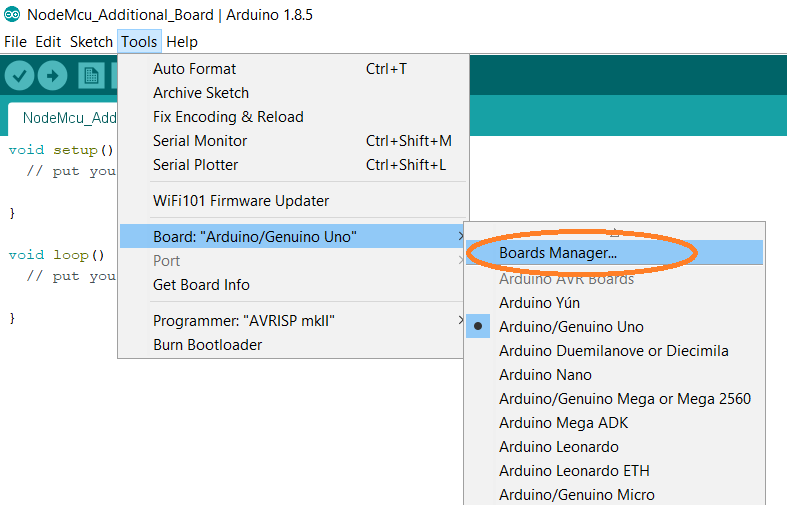Screen dimensions: 792x510
Task: Pick Arduino Nano from board list
Action: pos(545,375)
